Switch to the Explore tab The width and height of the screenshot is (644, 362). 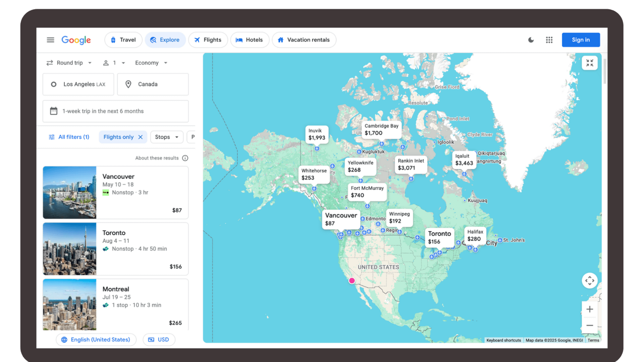click(x=165, y=40)
